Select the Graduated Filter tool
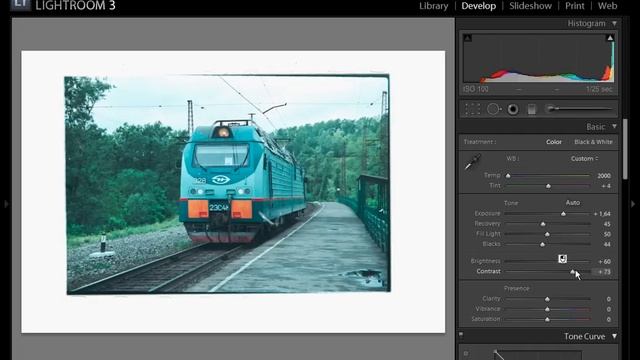The height and width of the screenshot is (360, 640). [x=531, y=109]
